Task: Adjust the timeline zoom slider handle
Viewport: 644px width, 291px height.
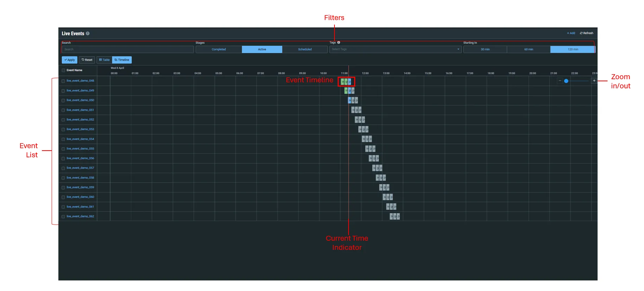Action: click(x=566, y=81)
